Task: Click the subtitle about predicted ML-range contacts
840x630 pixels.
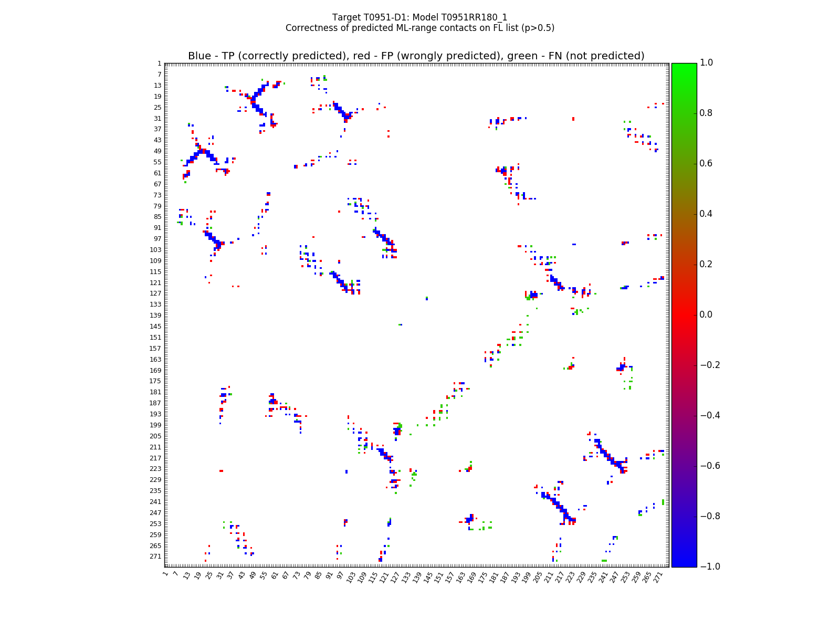Action: pyautogui.click(x=419, y=28)
